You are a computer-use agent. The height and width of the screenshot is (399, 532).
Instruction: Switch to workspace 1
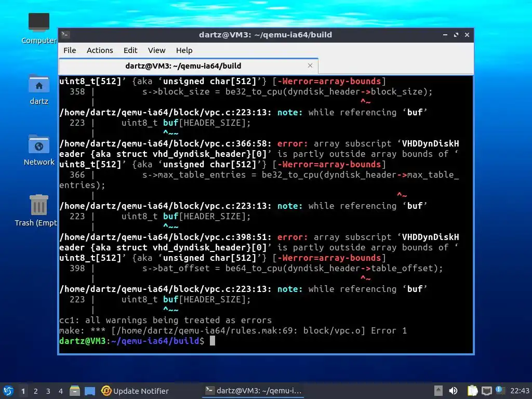point(23,391)
